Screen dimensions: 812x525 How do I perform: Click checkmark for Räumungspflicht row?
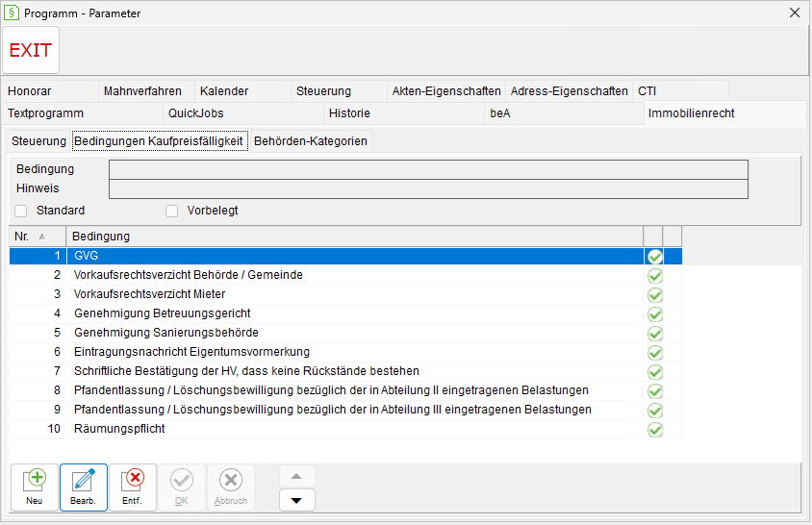(655, 429)
